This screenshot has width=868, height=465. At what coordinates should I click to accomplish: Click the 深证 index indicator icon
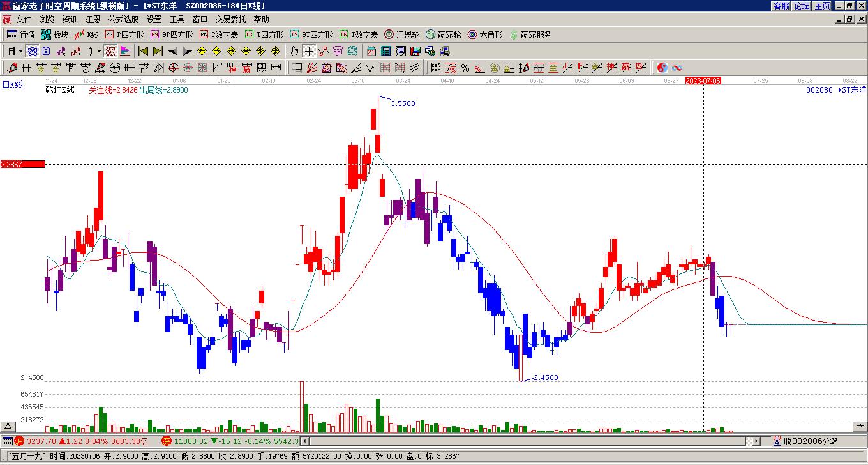(x=167, y=441)
